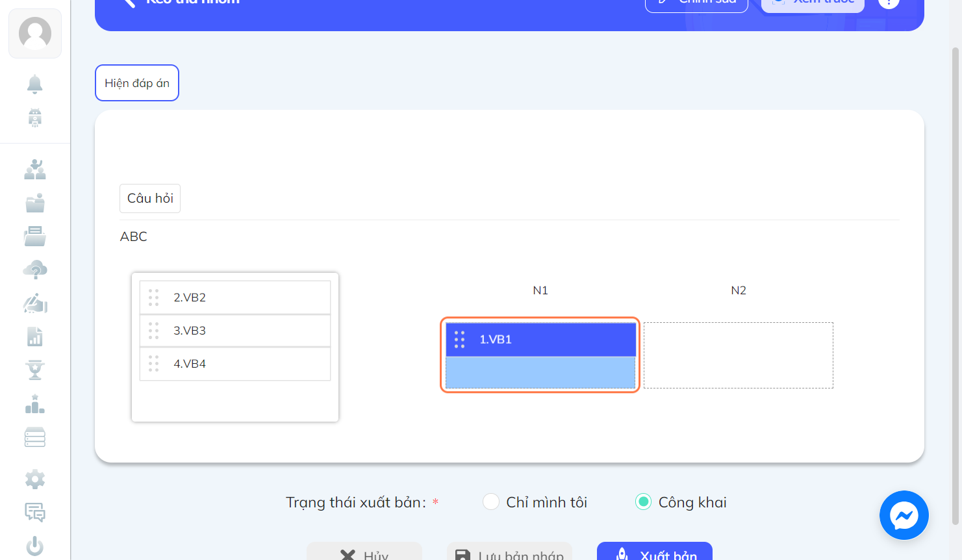962x560 pixels.
Task: Click the power logout sidebar icon
Action: [35, 546]
